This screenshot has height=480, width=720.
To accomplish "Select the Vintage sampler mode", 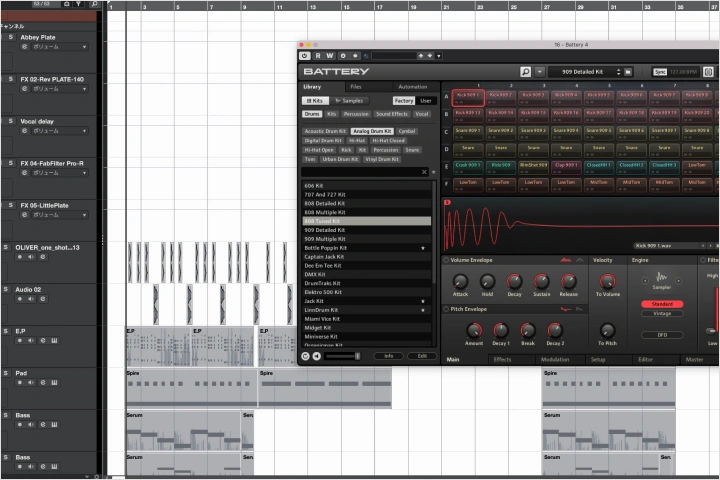I will coord(662,313).
